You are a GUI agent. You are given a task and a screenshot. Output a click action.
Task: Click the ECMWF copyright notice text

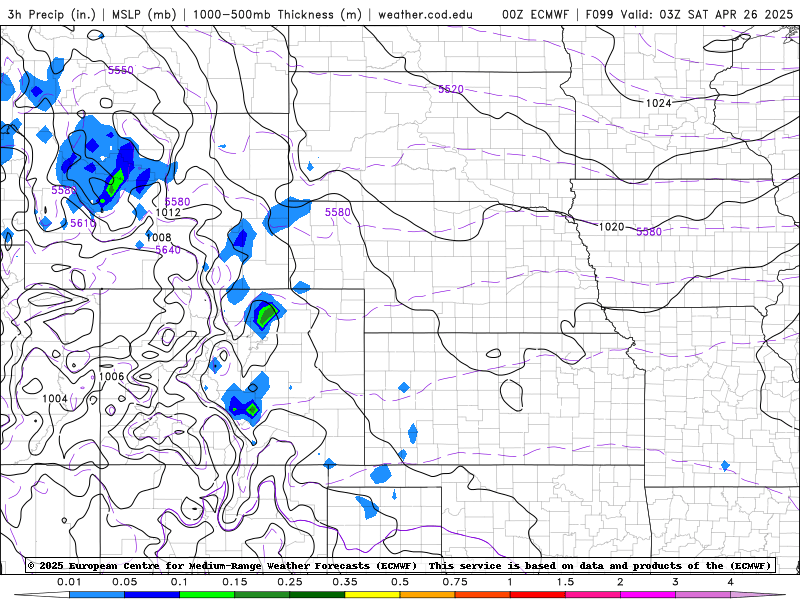click(399, 566)
